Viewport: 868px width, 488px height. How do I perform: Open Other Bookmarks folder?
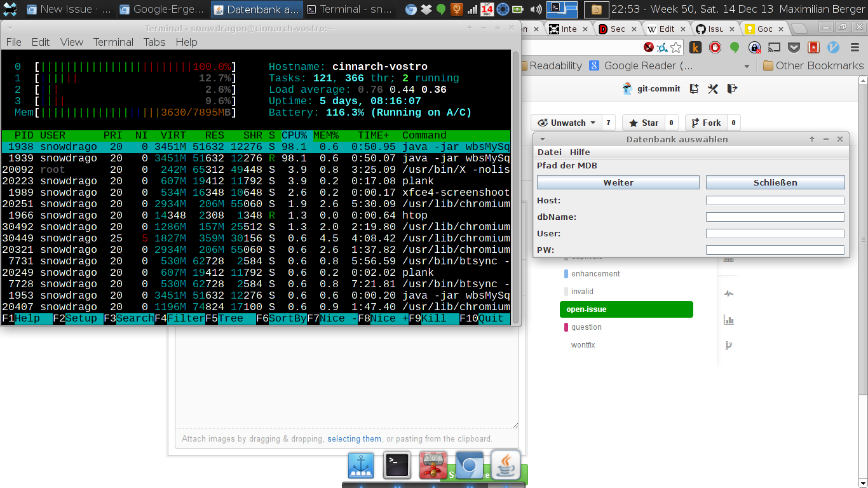813,65
